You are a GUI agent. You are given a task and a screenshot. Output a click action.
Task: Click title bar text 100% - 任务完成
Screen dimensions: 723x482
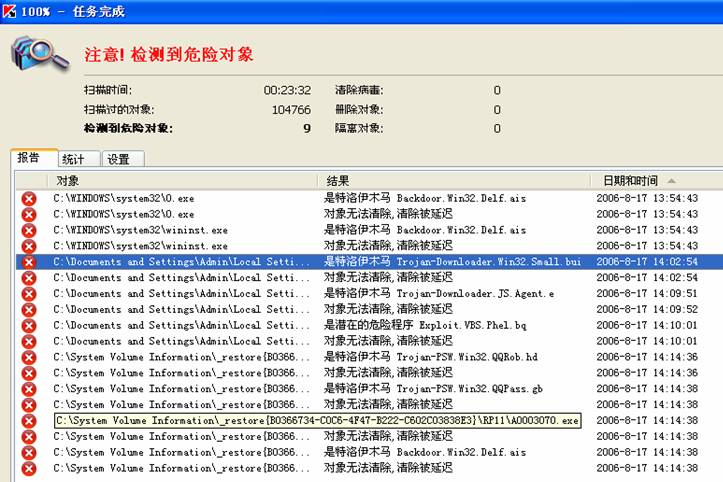pos(73,11)
